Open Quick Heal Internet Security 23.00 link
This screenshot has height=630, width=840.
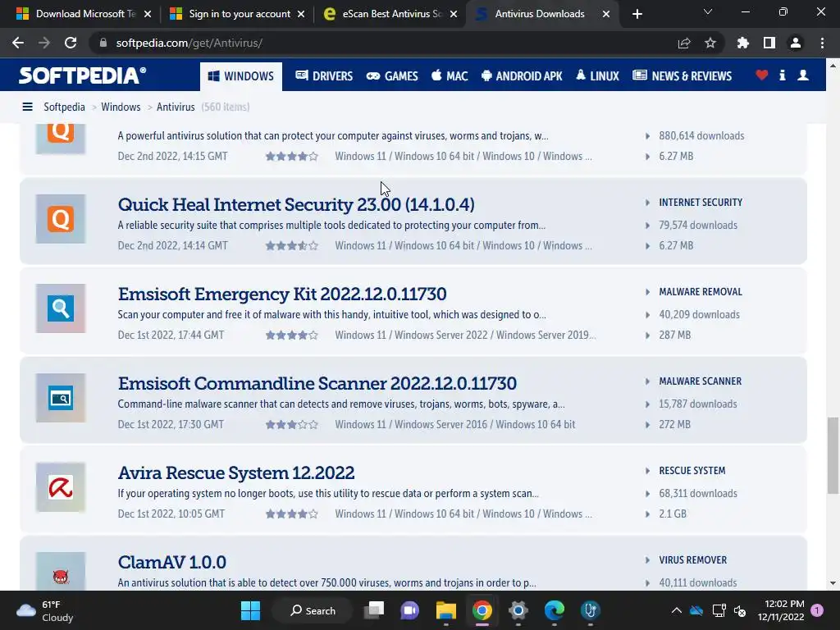click(x=295, y=204)
